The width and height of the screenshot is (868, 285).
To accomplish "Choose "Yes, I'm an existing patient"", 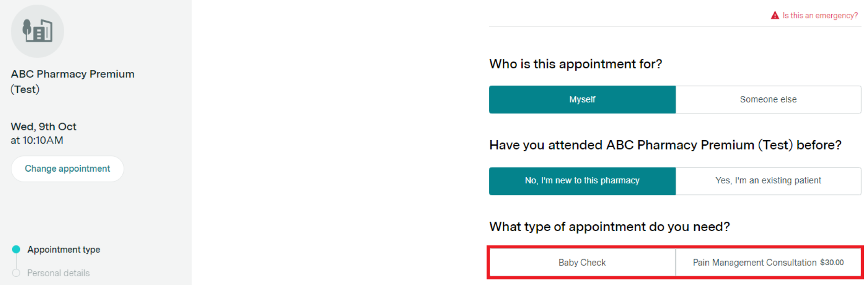I will click(768, 181).
